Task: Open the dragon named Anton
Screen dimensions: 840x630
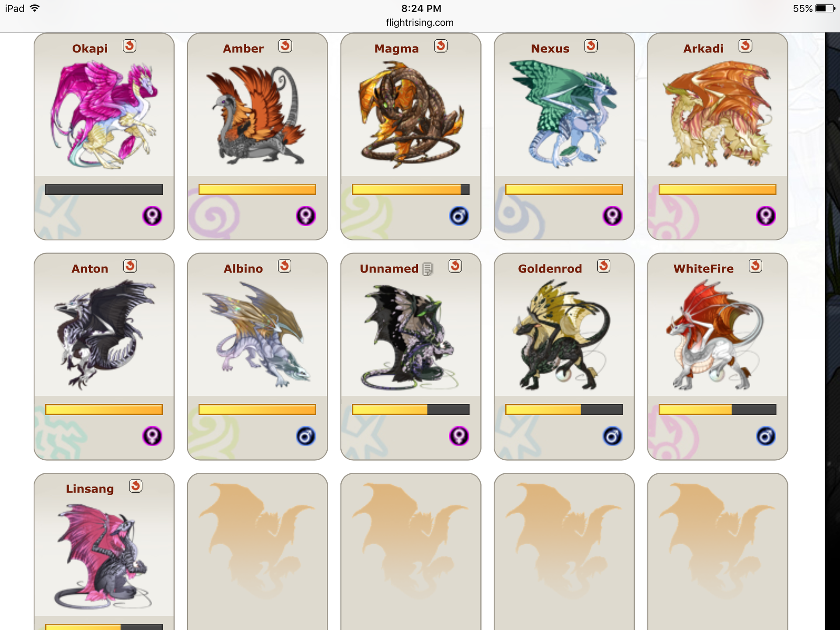Action: [x=90, y=269]
